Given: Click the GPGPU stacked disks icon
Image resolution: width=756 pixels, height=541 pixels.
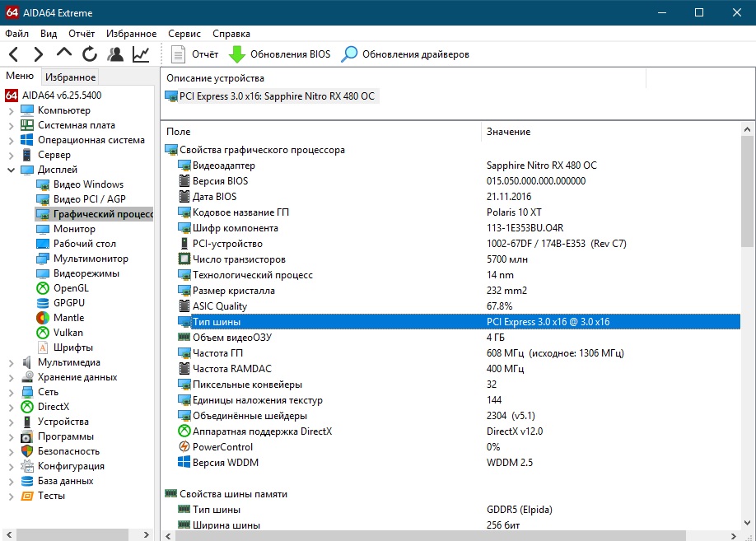Looking at the screenshot, I should click(43, 303).
